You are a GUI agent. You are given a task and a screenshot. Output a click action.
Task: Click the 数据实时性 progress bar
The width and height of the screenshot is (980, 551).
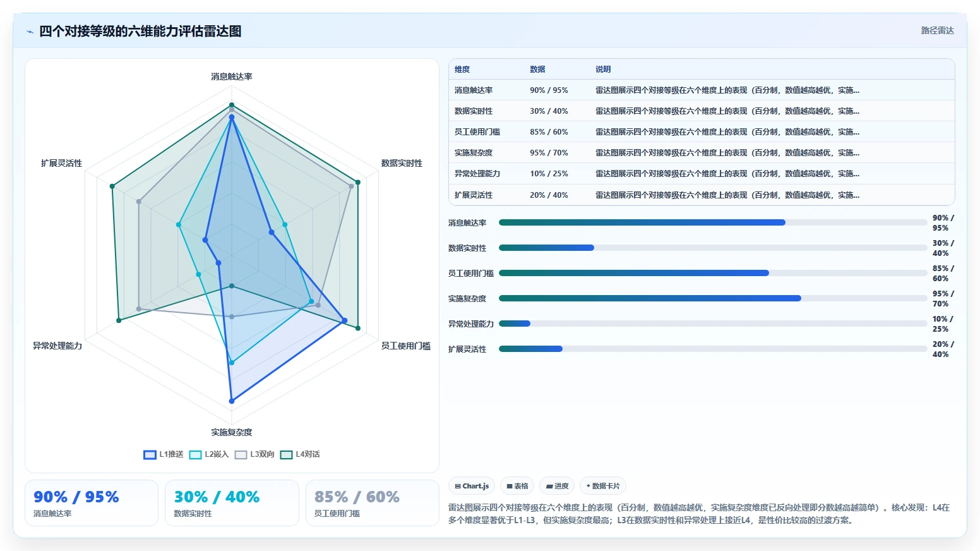tap(713, 248)
